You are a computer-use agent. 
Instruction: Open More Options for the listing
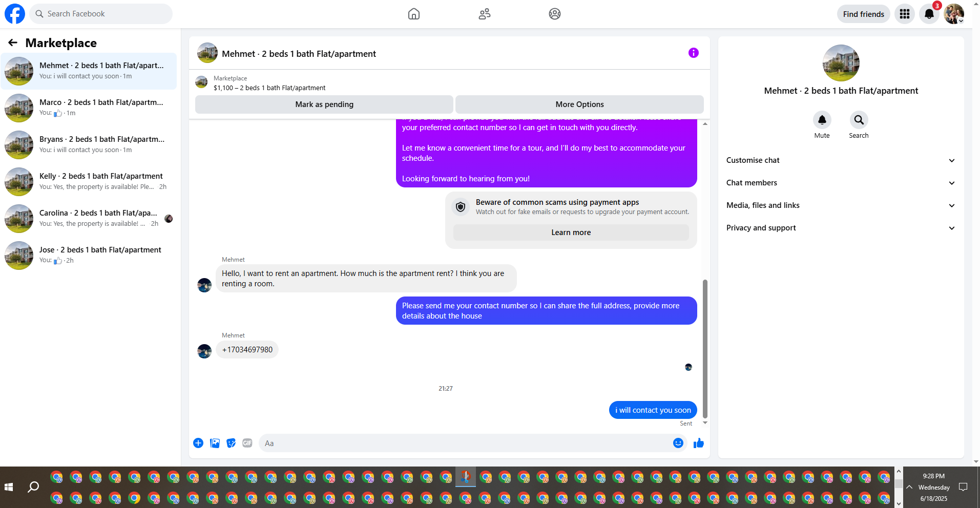(x=579, y=104)
